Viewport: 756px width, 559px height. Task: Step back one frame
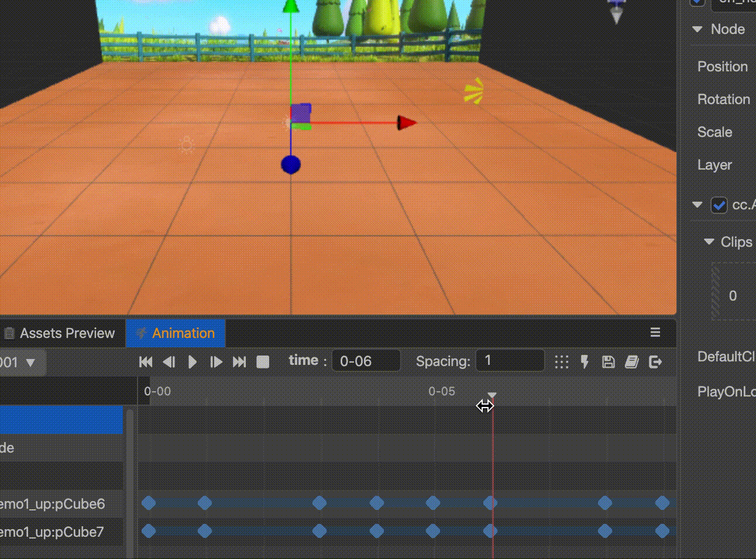[169, 362]
